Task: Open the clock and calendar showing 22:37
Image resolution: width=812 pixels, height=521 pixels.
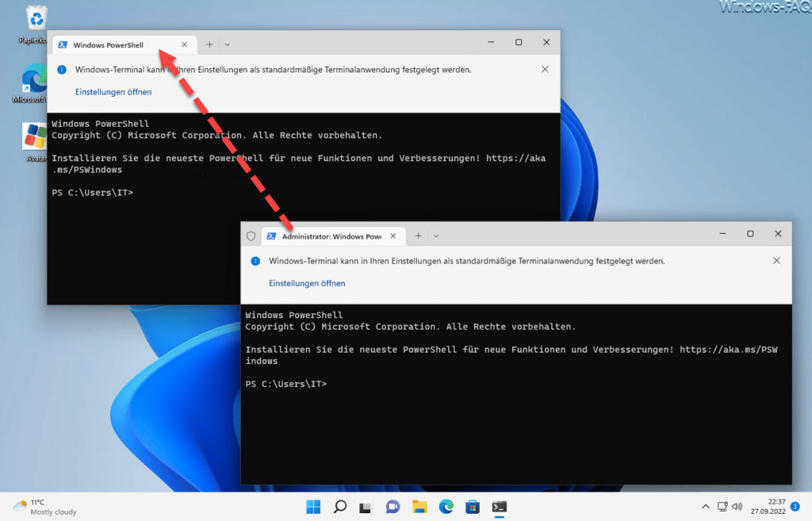Action: (x=768, y=507)
